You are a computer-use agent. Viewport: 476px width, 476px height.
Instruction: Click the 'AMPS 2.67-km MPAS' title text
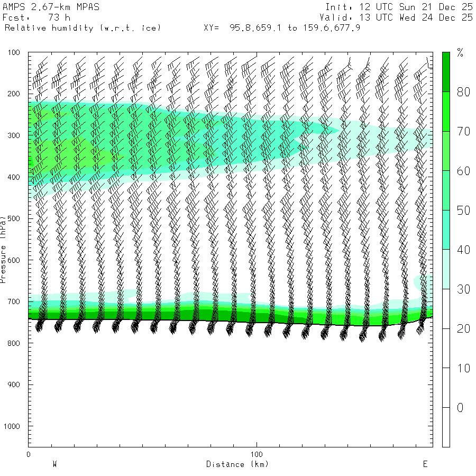coord(51,7)
